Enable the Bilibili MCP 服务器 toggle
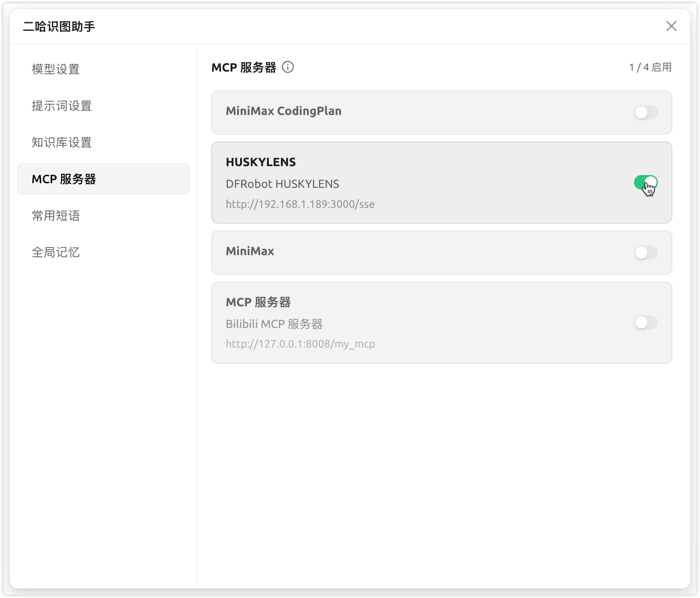Viewport: 700px width, 598px height. 645,322
